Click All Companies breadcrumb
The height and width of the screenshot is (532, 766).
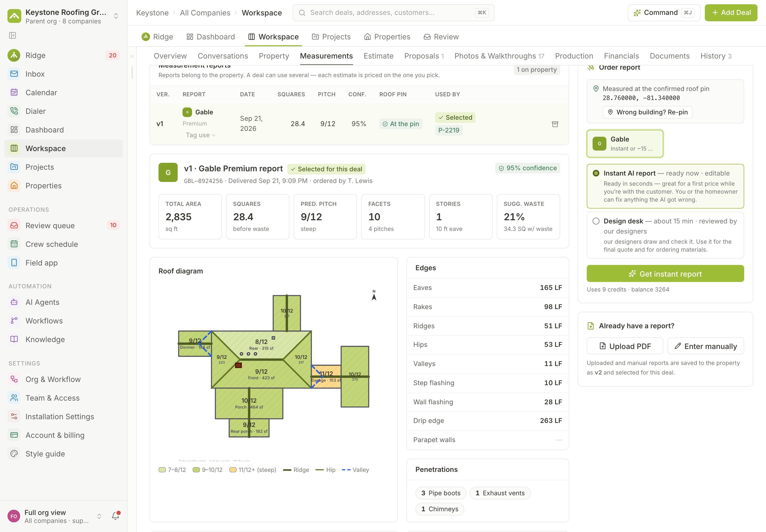(205, 13)
